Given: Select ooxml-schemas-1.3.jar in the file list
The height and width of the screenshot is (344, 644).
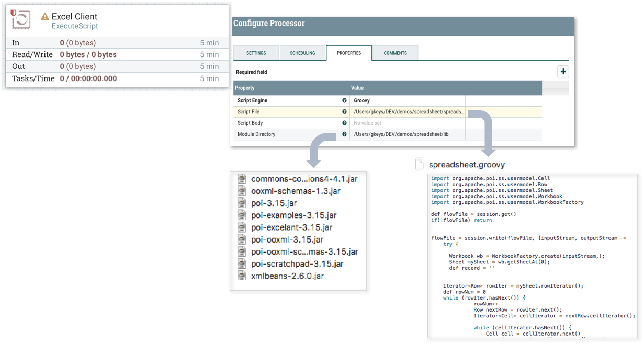Looking at the screenshot, I should coord(296,191).
